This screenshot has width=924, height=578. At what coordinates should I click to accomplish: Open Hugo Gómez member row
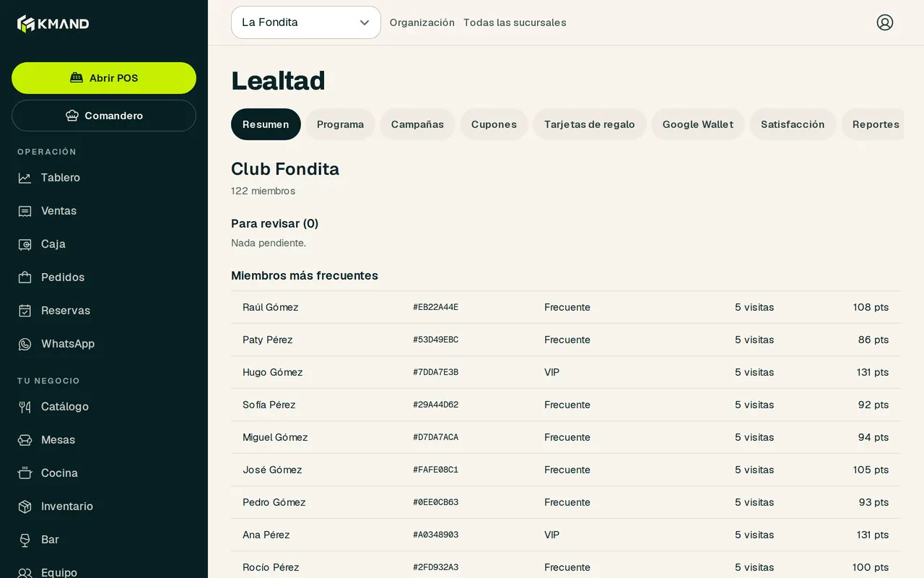pos(566,372)
